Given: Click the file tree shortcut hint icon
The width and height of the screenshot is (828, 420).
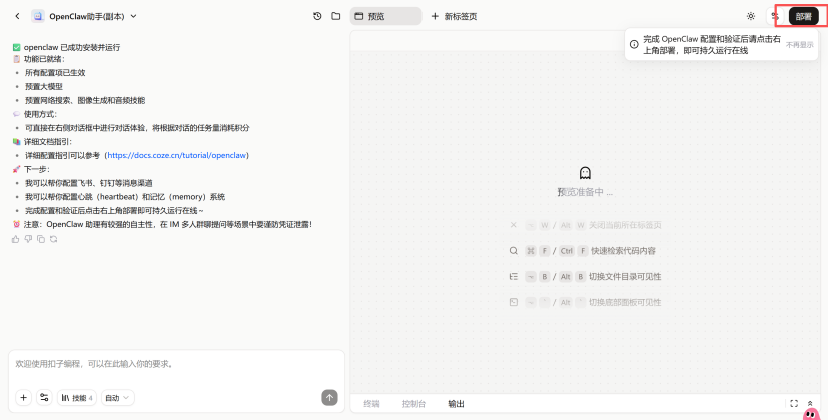Looking at the screenshot, I should pos(514,276).
